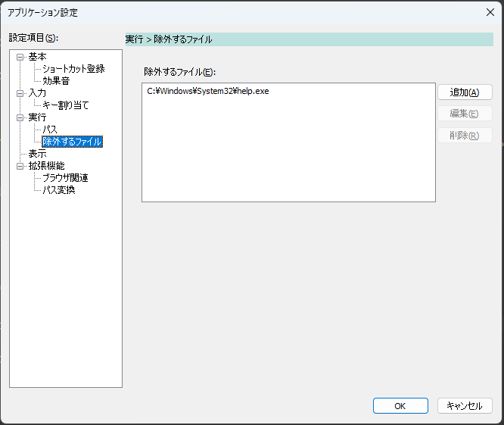The image size is (504, 425).
Task: Close the アプリケーション設定 dialog
Action: point(490,12)
